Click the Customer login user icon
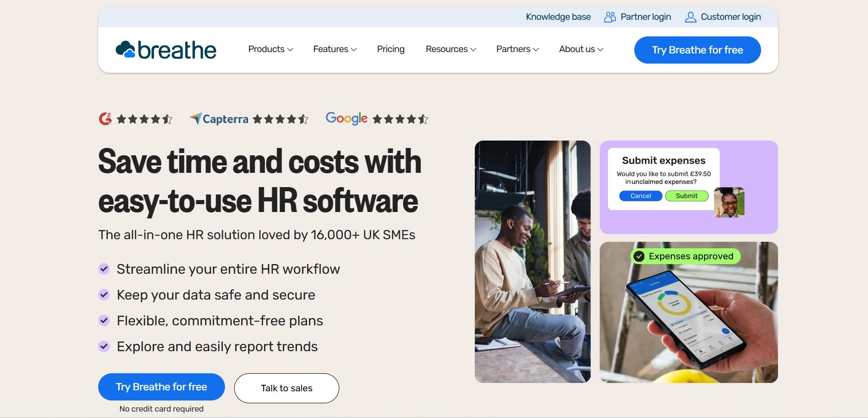The image size is (868, 418). [x=690, y=17]
